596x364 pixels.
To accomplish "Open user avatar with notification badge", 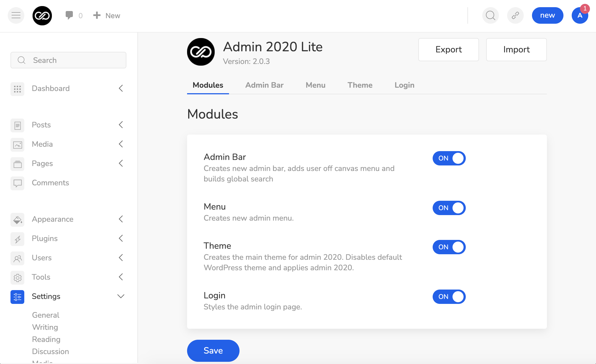I will pos(580,15).
